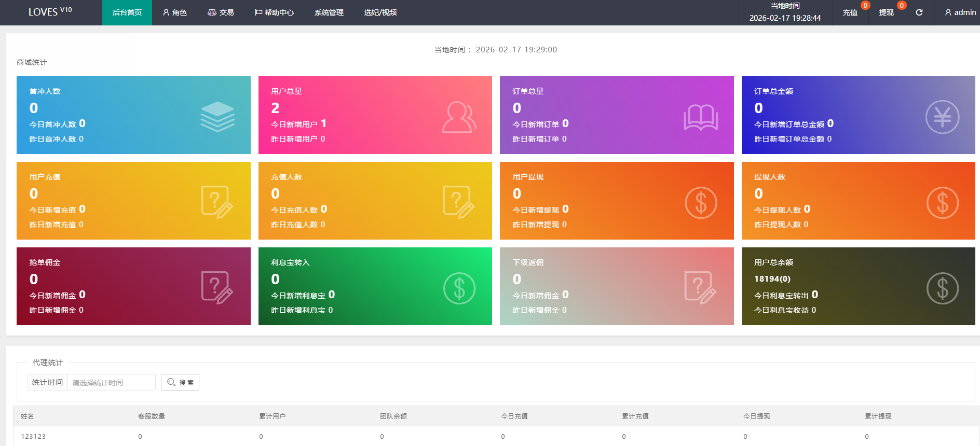Screen dimensions: 980x446
Task: Click the dollar icon in 用户提现 card
Action: coord(701,203)
